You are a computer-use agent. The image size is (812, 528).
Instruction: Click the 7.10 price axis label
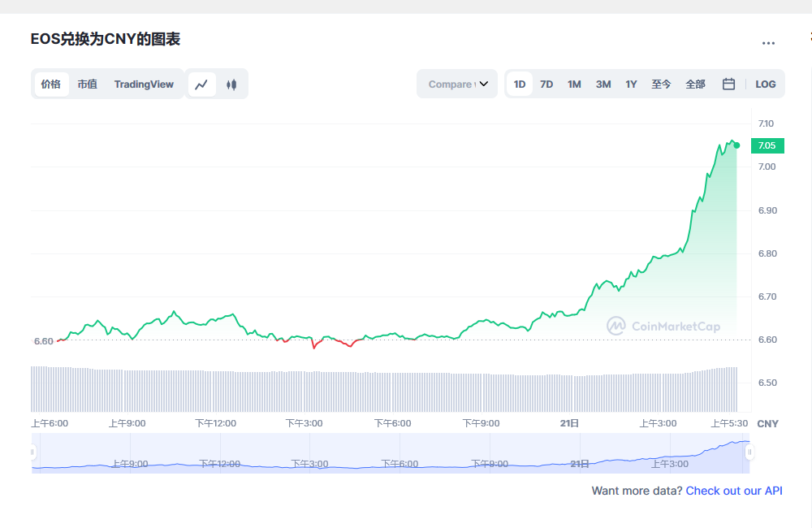pos(766,123)
